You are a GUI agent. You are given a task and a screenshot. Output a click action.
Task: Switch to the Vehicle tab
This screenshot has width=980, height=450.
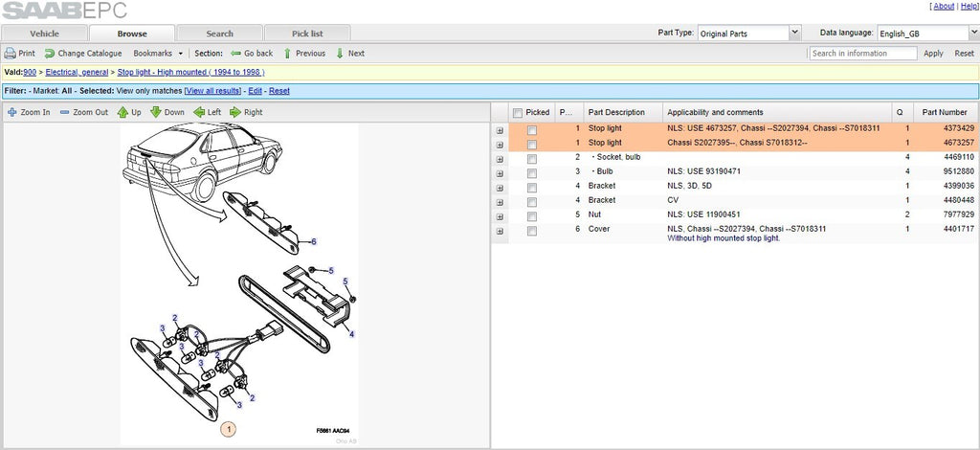point(44,34)
